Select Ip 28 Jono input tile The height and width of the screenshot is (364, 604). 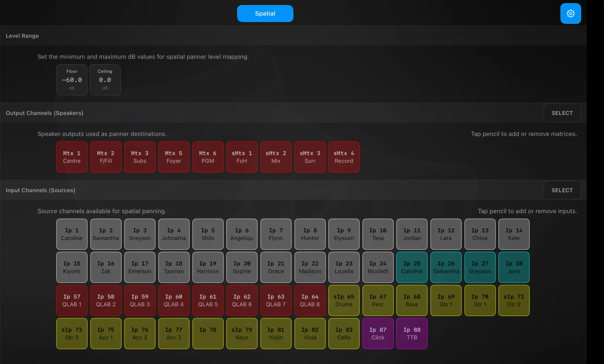tap(514, 267)
